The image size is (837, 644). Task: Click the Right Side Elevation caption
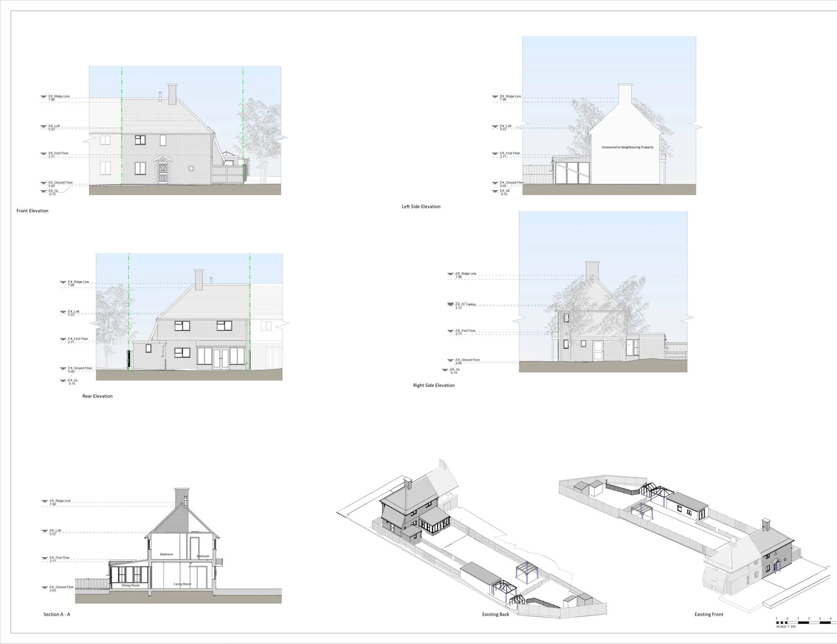(x=434, y=385)
